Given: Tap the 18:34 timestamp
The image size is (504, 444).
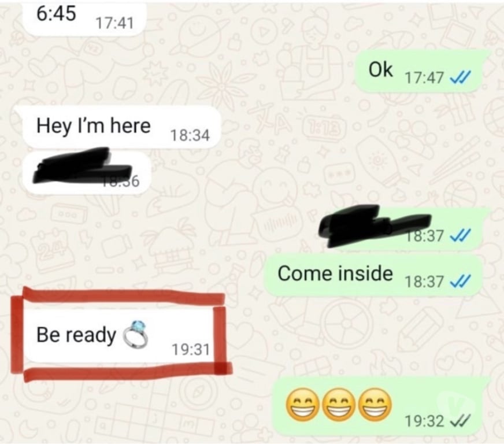Looking at the screenshot, I should point(190,135).
